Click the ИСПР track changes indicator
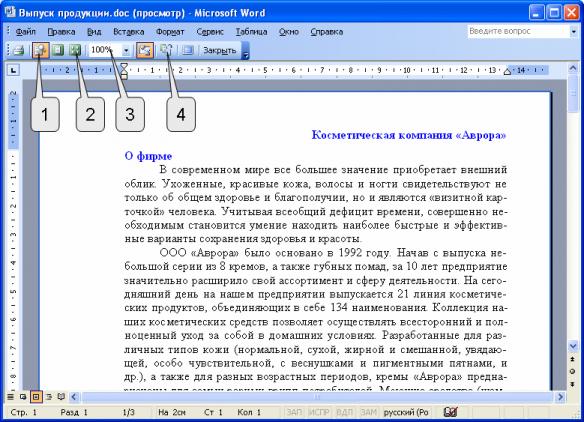Image resolution: width=584 pixels, height=422 pixels. (x=319, y=412)
